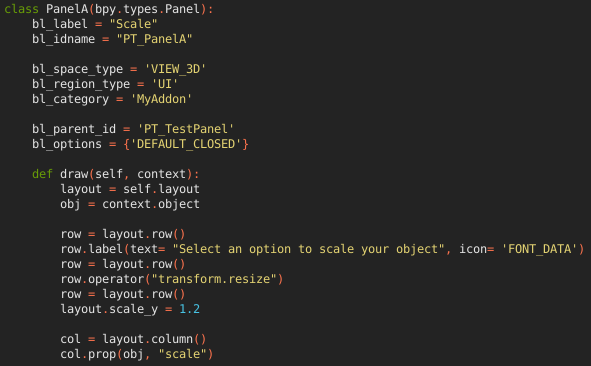591x366 pixels.
Task: Click the "PT_PanelA" idname string
Action: 155,39
